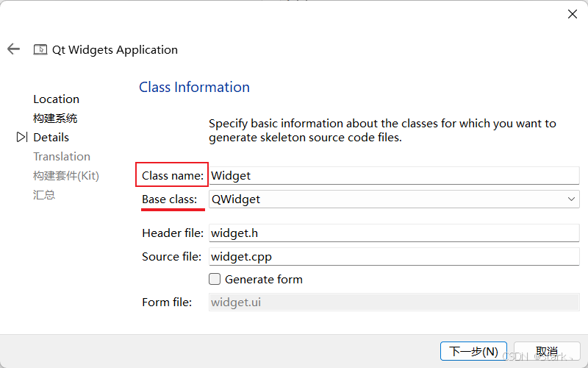Close the wizard dialog with the X
The image size is (588, 368).
pos(573,14)
